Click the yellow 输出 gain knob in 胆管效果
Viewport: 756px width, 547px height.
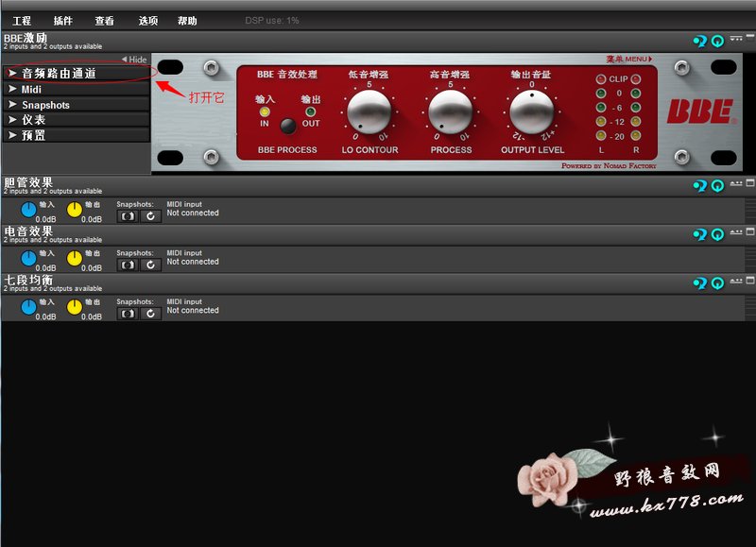point(75,210)
